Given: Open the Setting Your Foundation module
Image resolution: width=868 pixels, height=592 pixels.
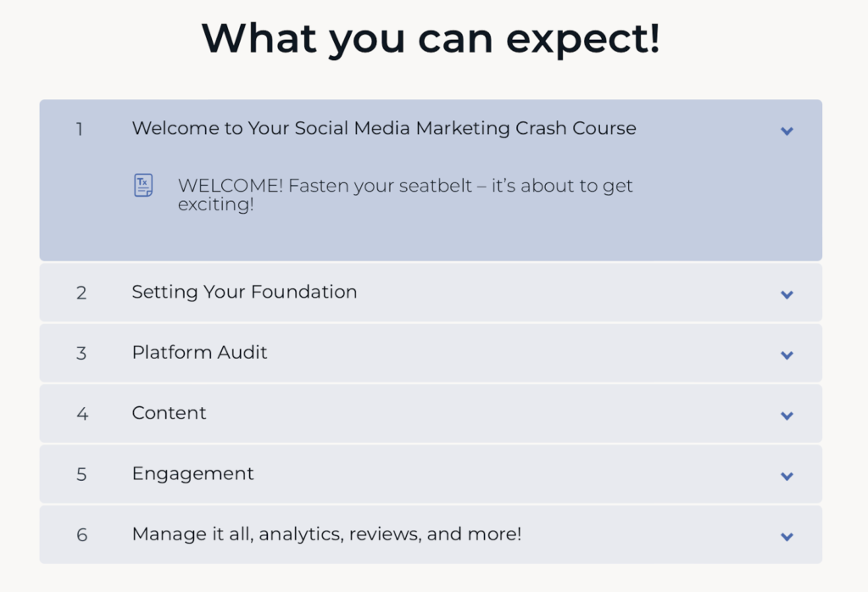Looking at the screenshot, I should (244, 292).
